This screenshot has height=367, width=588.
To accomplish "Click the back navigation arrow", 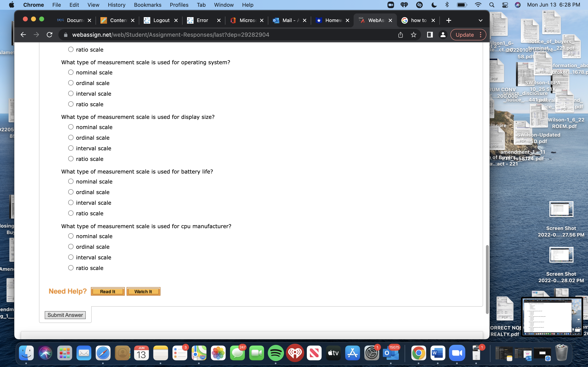I will [23, 34].
